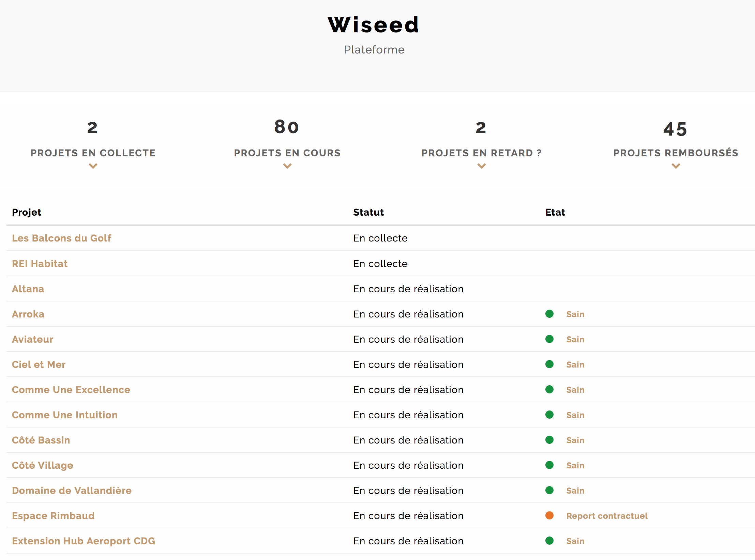
Task: Click the Etat column header
Action: 555,212
